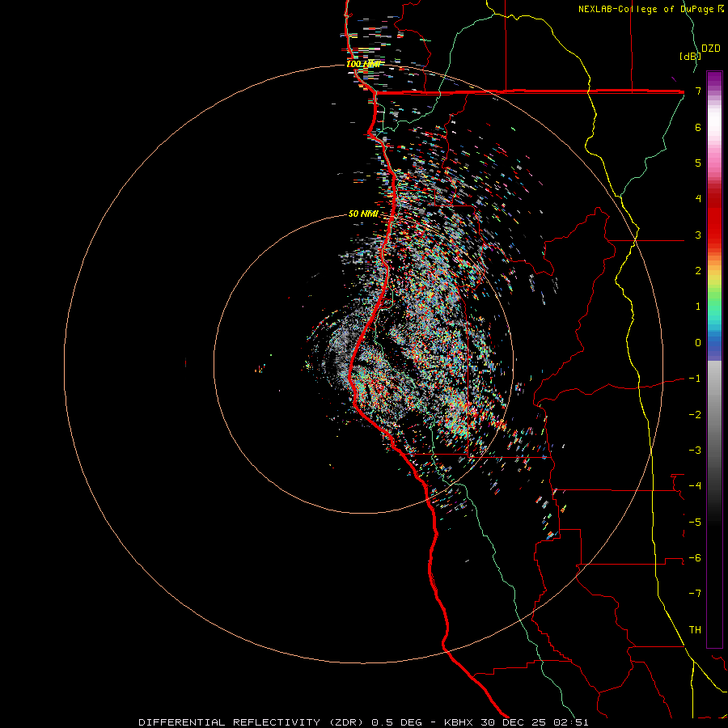Click the -3 value on color scale
Screen dimensions: 728x728
[695, 451]
